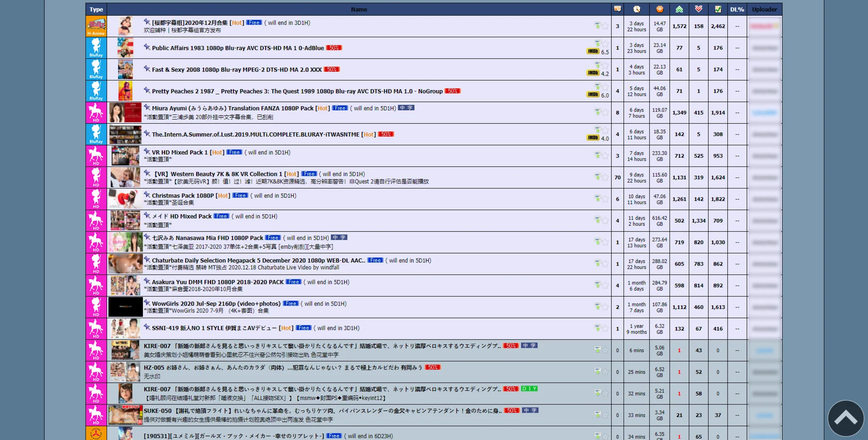Click the seeders count 1,572
This screenshot has height=440, width=868.
[x=679, y=26]
